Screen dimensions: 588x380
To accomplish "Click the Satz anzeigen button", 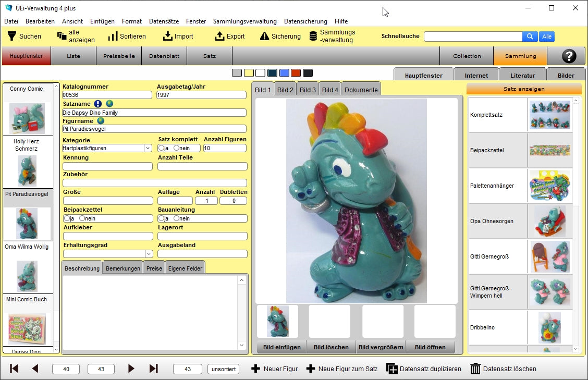I will pos(523,89).
